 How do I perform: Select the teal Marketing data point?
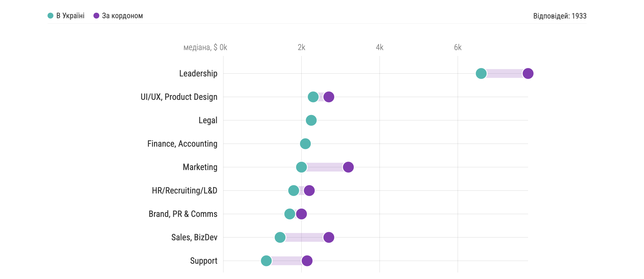(x=301, y=167)
